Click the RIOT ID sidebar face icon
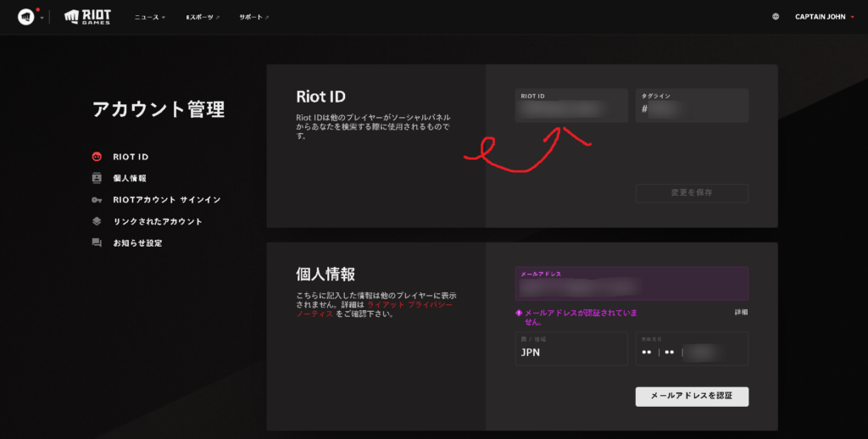Image resolution: width=868 pixels, height=439 pixels. (x=97, y=157)
